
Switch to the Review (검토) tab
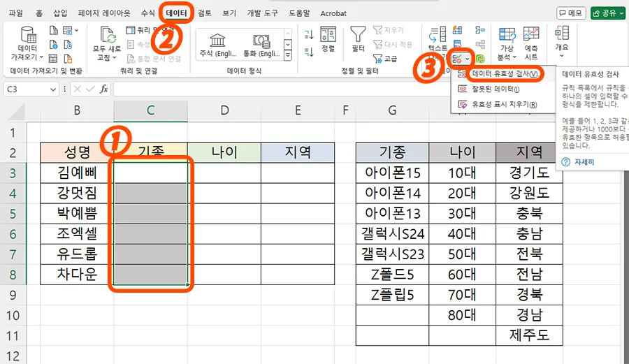205,13
